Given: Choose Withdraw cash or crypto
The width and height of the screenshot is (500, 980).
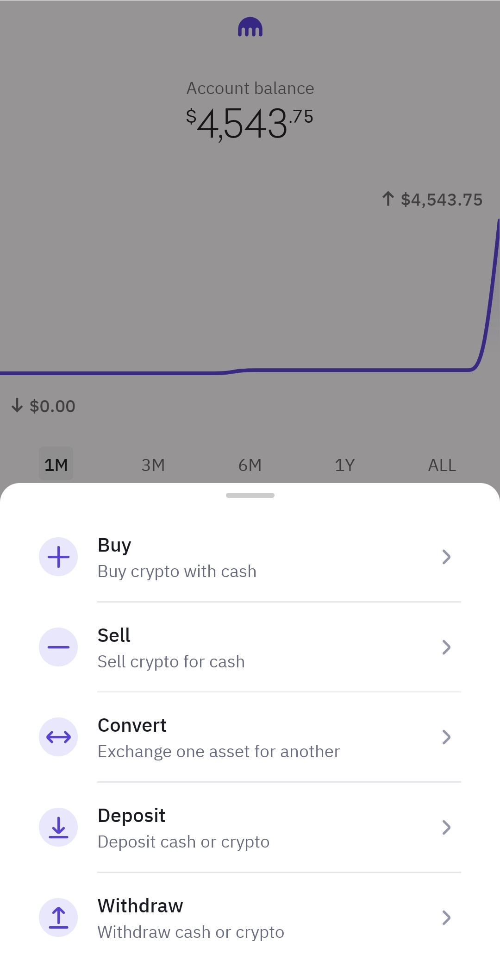Looking at the screenshot, I should (x=191, y=932).
